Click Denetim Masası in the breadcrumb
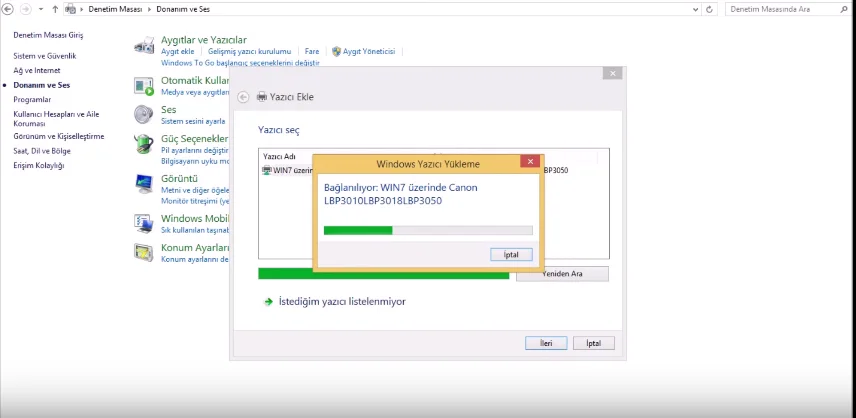Image resolution: width=856 pixels, height=418 pixels. point(115,9)
